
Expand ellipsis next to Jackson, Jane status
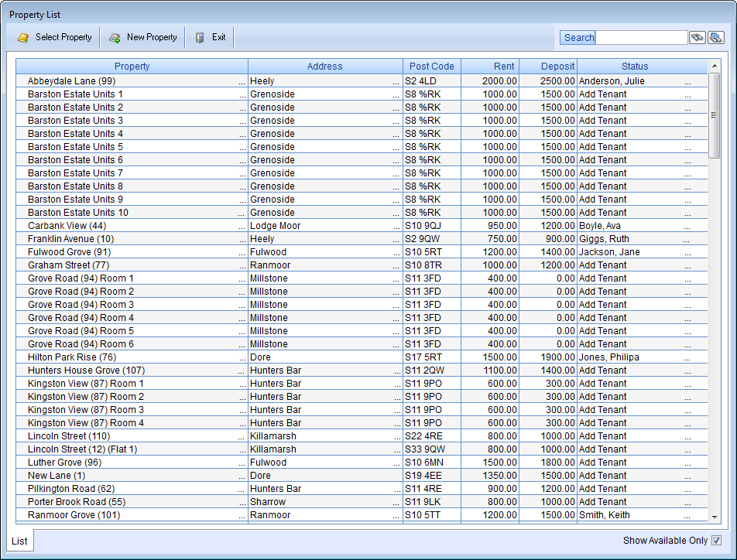pos(687,253)
